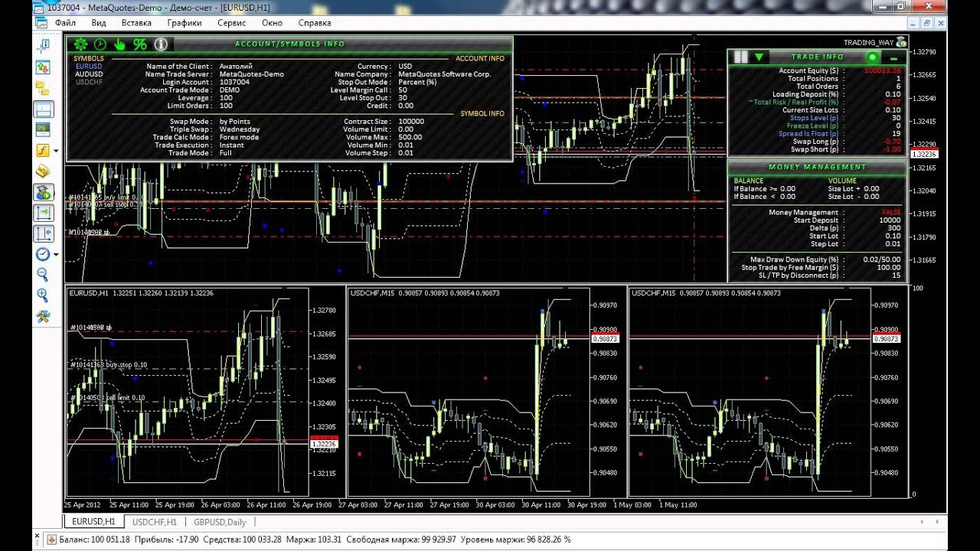The image size is (980, 551).
Task: Click the Swap Long (p) label
Action: click(x=815, y=142)
